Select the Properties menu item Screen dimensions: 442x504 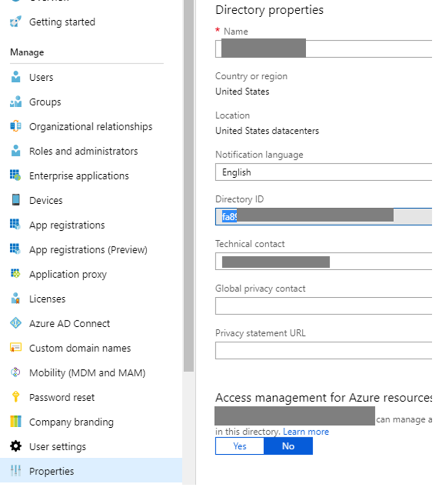point(91,471)
